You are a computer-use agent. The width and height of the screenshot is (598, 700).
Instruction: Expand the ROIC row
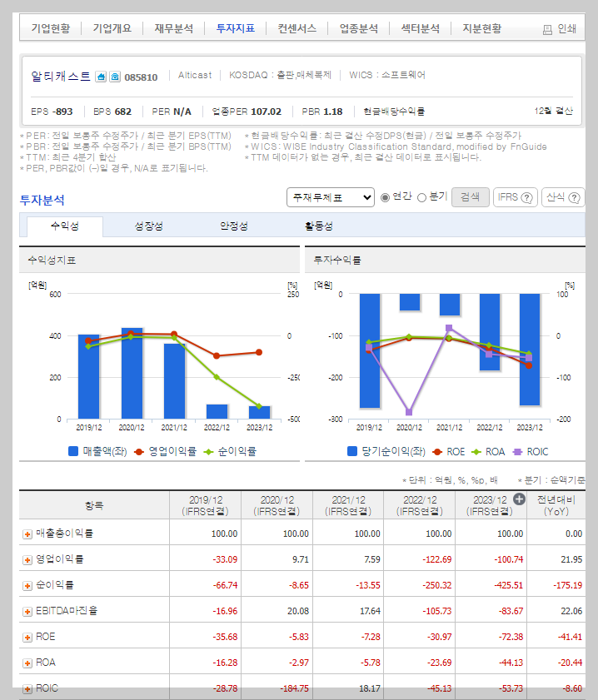(x=27, y=689)
